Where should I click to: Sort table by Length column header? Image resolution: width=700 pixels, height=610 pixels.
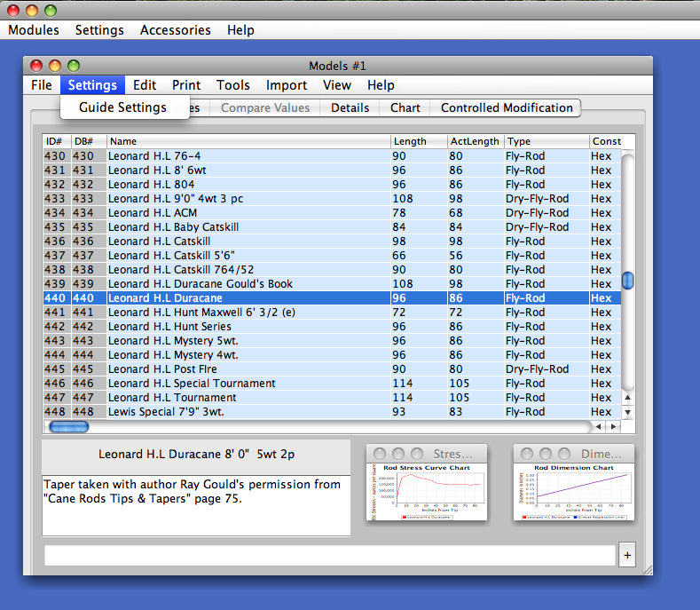tap(419, 141)
